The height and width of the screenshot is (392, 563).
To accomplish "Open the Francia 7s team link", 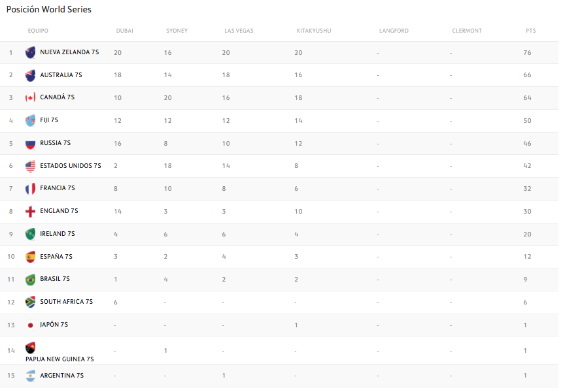I will tap(58, 188).
